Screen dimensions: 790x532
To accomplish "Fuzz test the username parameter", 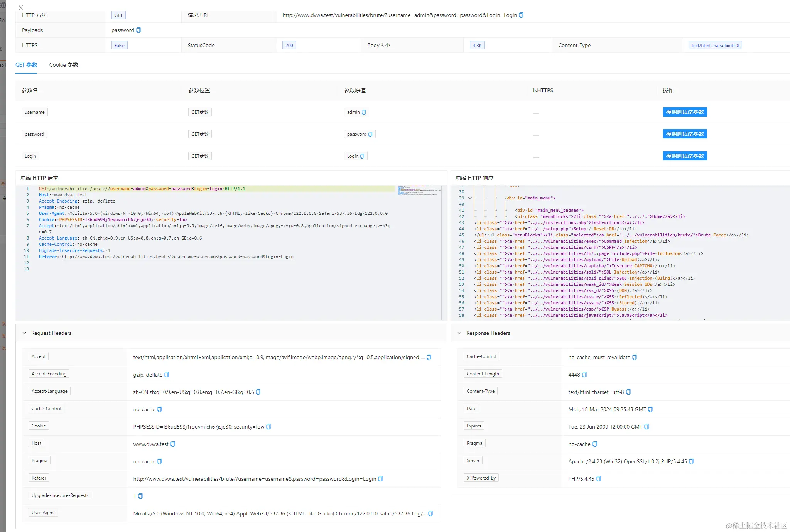I will pyautogui.click(x=685, y=112).
